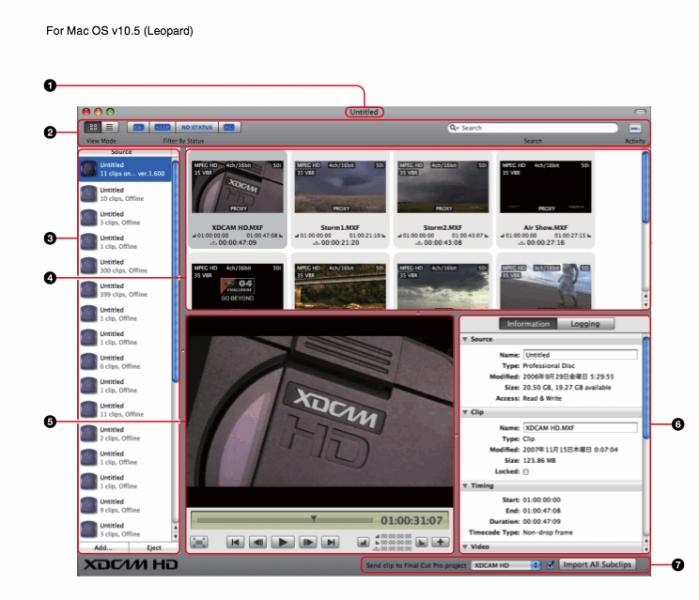This screenshot has height=600, width=699.
Task: Click the 01:00:31:07 timecode display
Action: pyautogui.click(x=411, y=521)
